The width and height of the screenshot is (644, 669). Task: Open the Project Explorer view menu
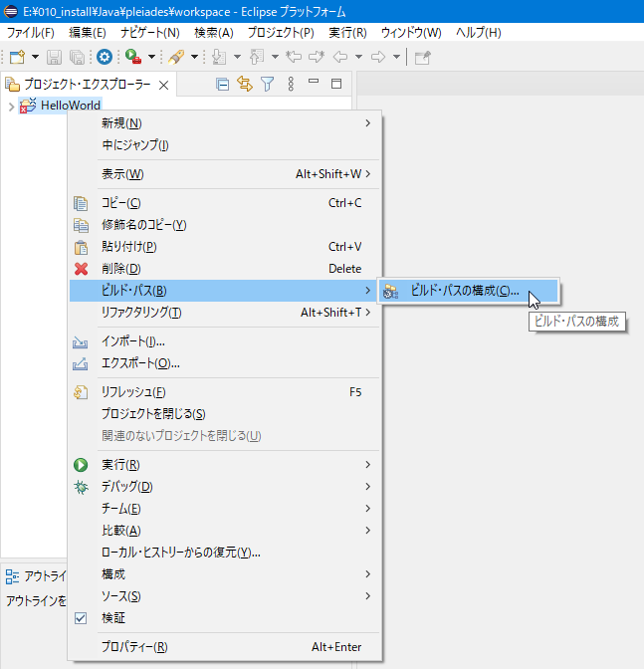coord(291,84)
